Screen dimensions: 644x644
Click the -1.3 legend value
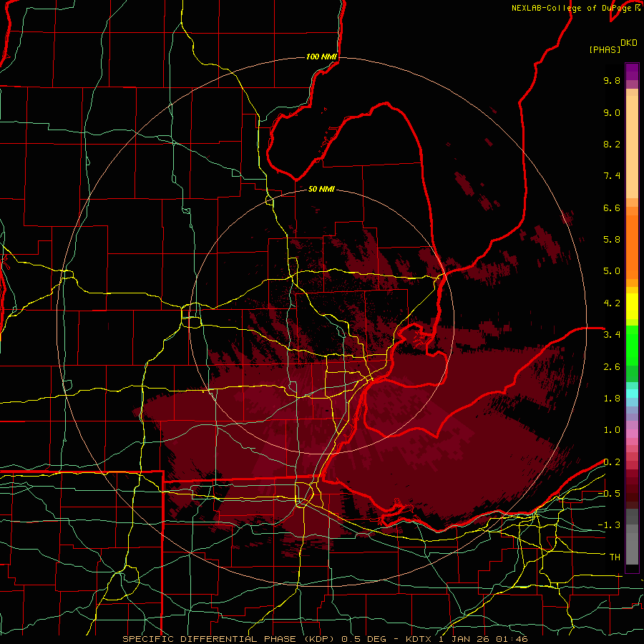point(609,525)
